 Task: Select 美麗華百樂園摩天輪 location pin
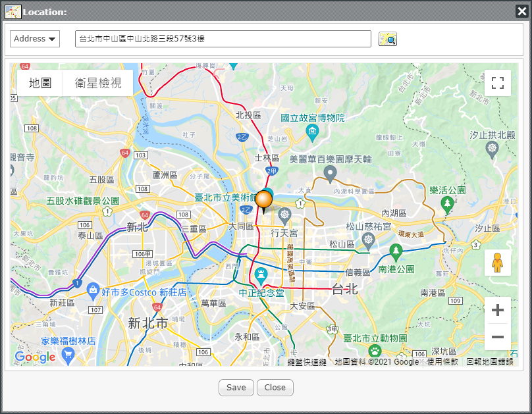tap(330, 174)
